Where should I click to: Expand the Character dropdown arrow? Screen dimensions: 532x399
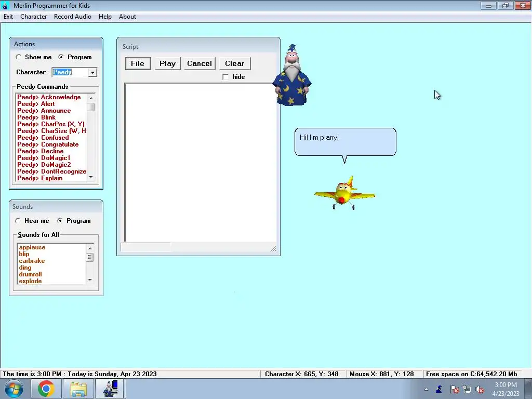coord(92,72)
